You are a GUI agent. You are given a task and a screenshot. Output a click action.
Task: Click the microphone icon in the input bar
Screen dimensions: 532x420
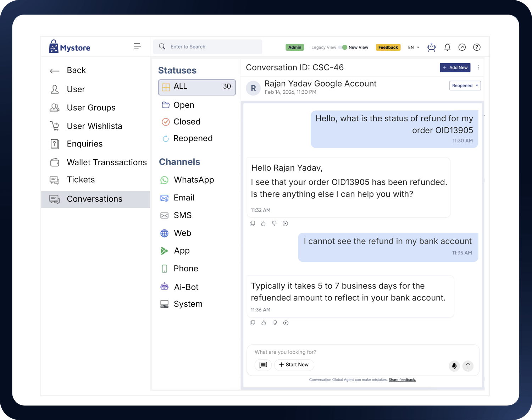pyautogui.click(x=454, y=366)
